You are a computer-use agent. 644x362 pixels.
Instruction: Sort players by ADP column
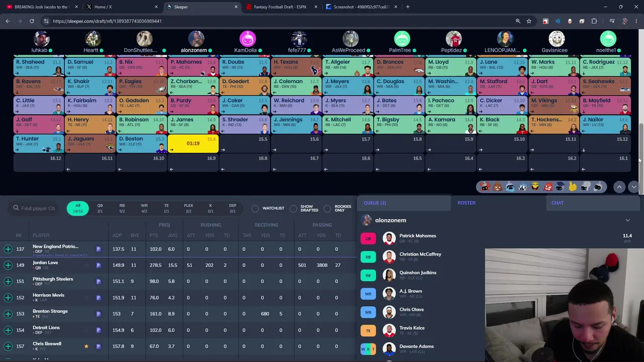pyautogui.click(x=117, y=235)
